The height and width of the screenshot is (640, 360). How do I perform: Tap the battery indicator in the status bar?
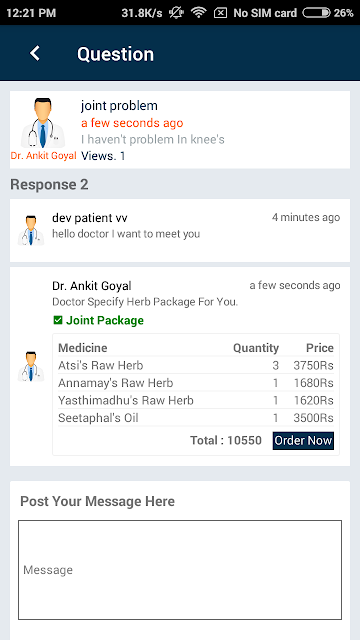click(x=316, y=13)
